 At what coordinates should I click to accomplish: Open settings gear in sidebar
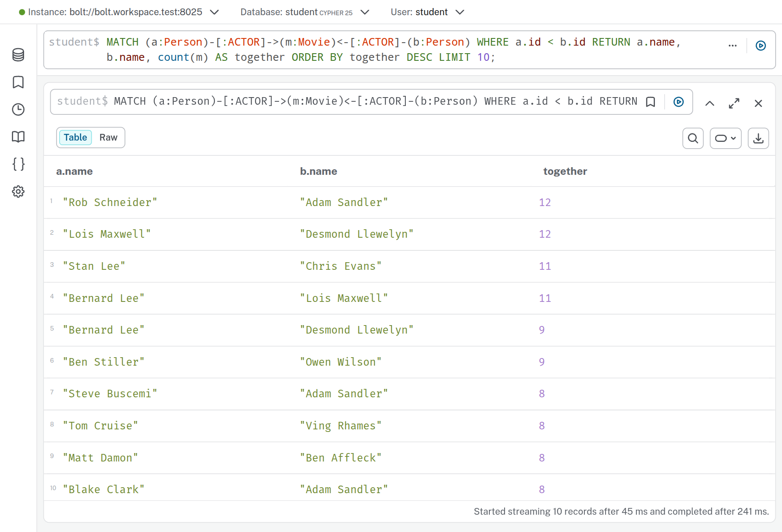click(x=18, y=192)
